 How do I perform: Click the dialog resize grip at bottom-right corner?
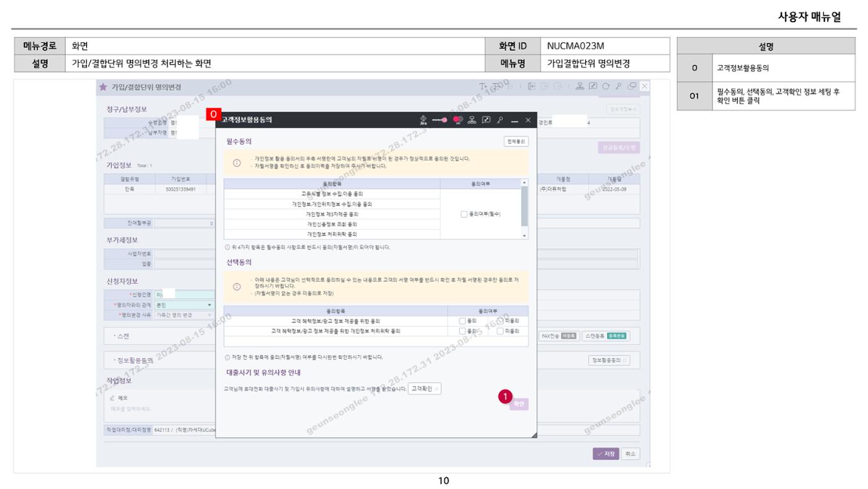tap(534, 435)
